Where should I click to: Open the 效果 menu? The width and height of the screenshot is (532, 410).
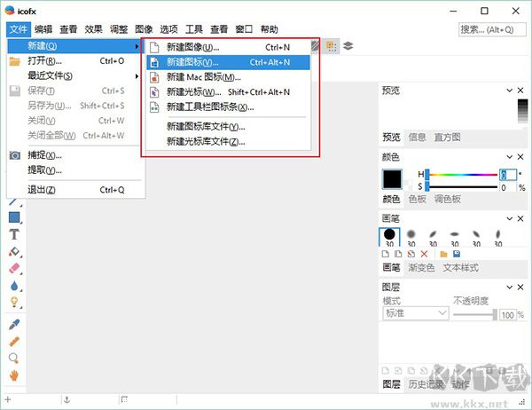click(93, 29)
